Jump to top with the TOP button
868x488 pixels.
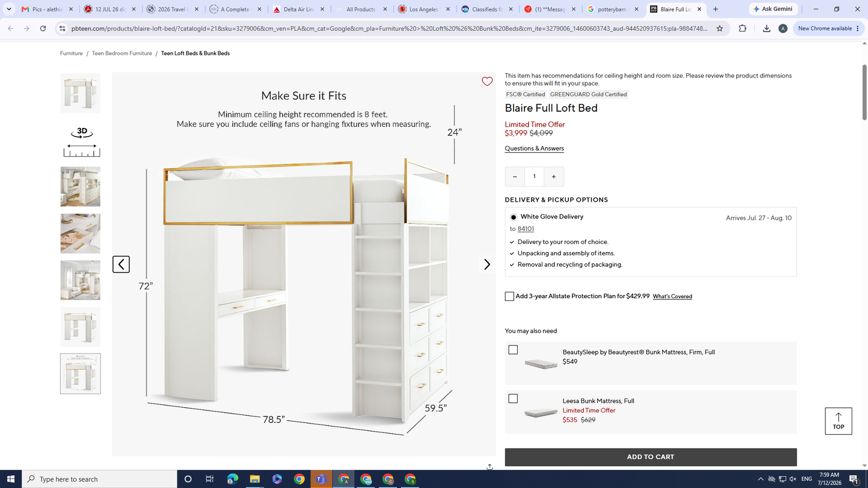tap(838, 421)
